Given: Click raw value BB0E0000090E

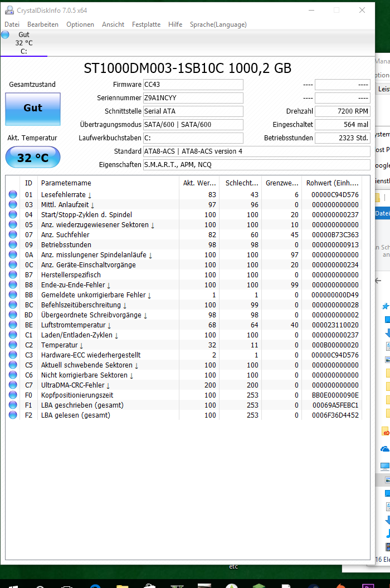Looking at the screenshot, I should (335, 395).
